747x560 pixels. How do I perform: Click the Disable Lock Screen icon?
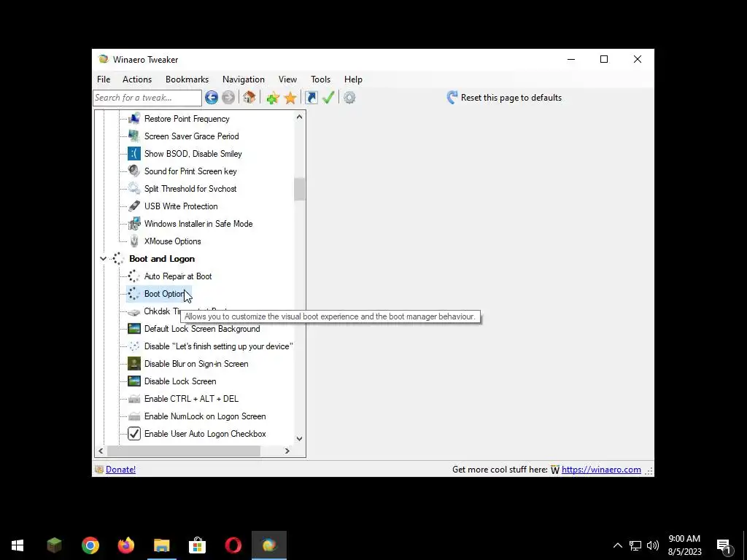(x=134, y=381)
